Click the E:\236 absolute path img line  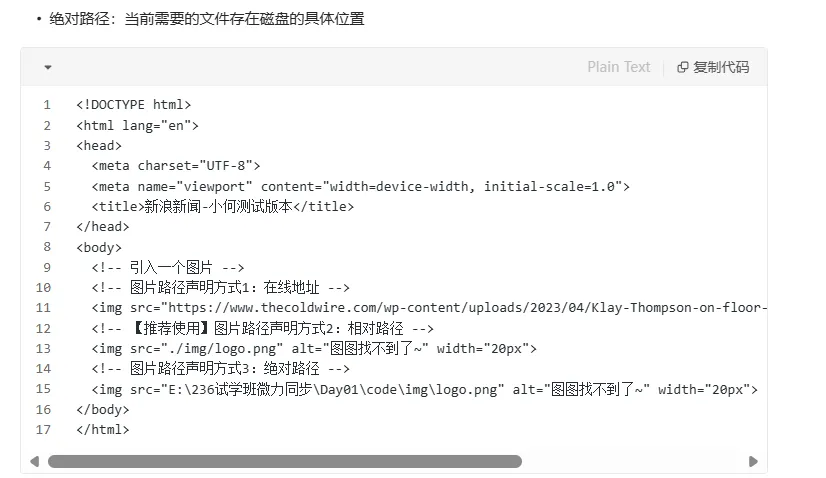click(424, 389)
